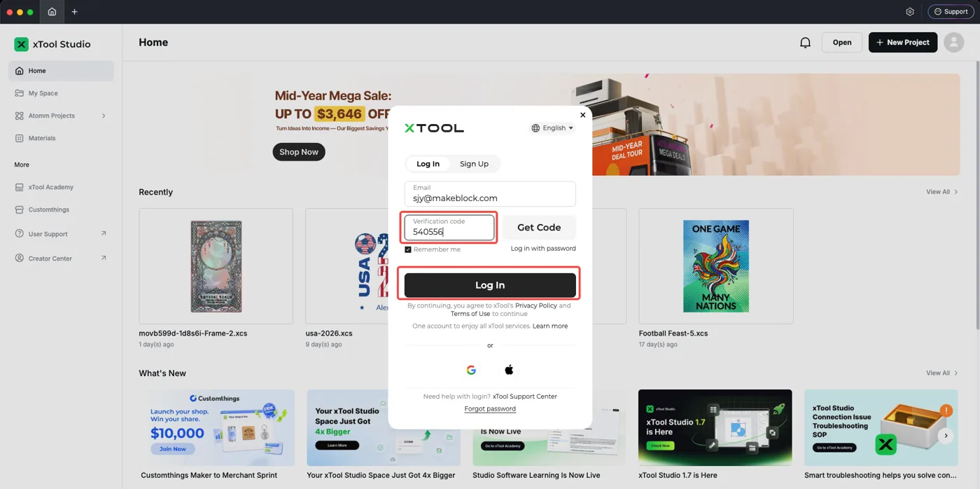Viewport: 980px width, 489px height.
Task: Toggle the Remember me checkbox
Action: click(408, 250)
